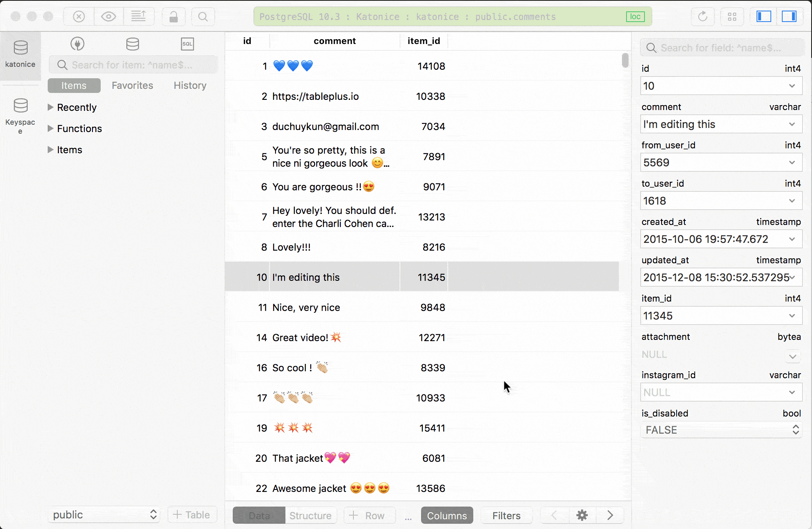Image resolution: width=812 pixels, height=529 pixels.
Task: Switch to the Structure tab
Action: (x=310, y=516)
